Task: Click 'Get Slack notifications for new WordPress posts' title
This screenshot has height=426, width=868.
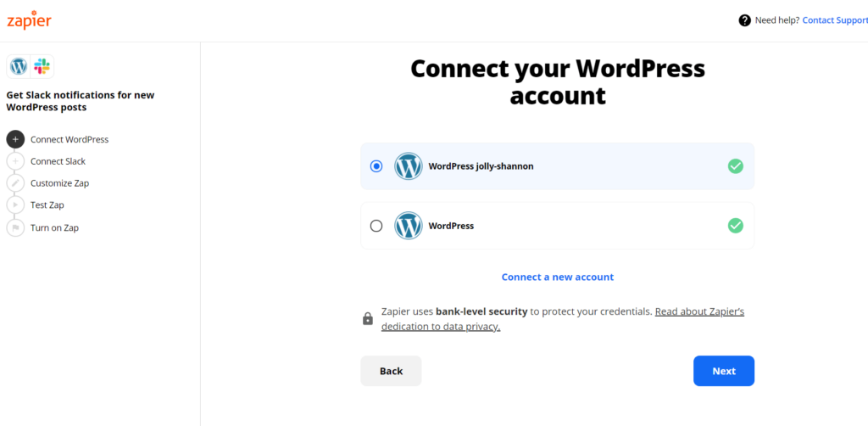Action: (x=81, y=101)
